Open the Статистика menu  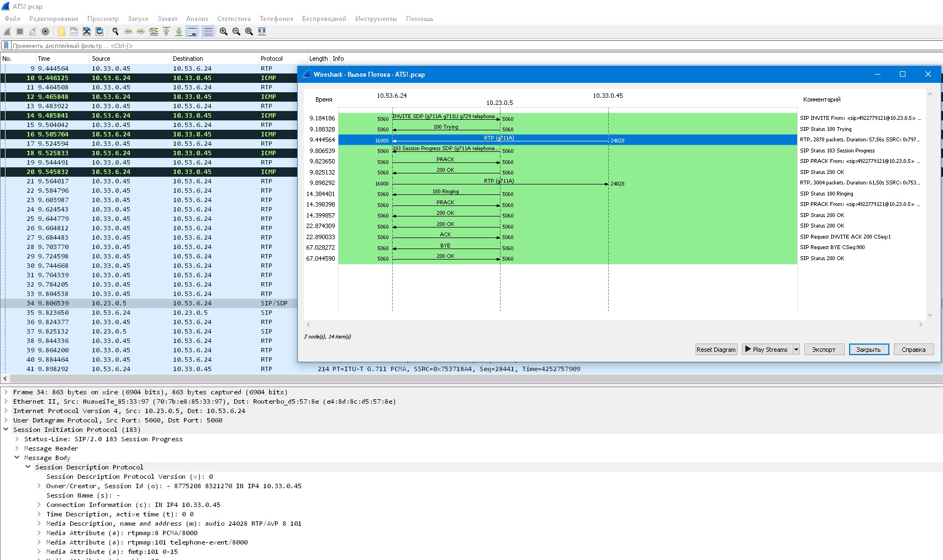pos(234,19)
